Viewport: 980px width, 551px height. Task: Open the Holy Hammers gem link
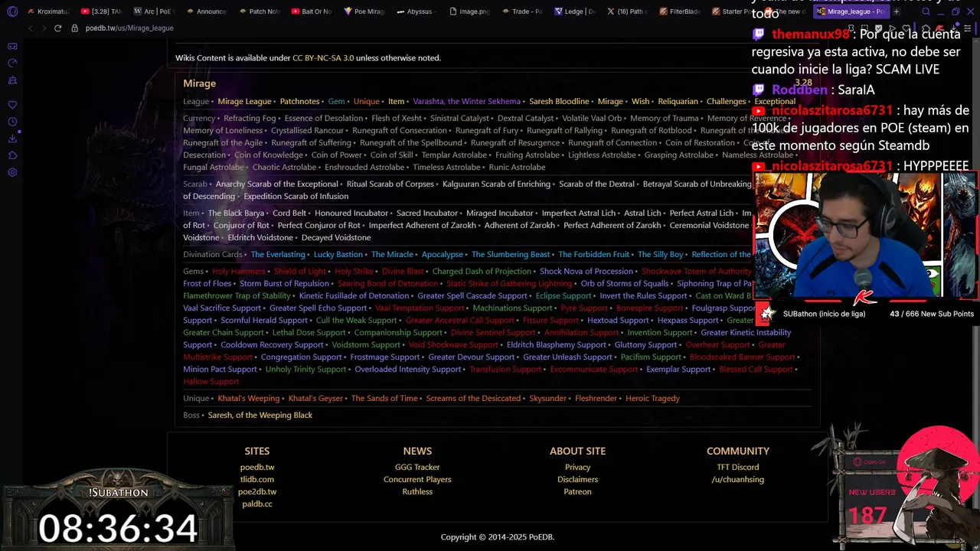(x=239, y=272)
